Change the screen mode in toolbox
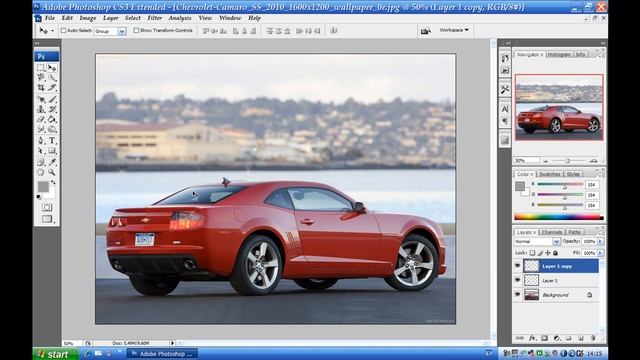The image size is (640, 360). (x=48, y=219)
